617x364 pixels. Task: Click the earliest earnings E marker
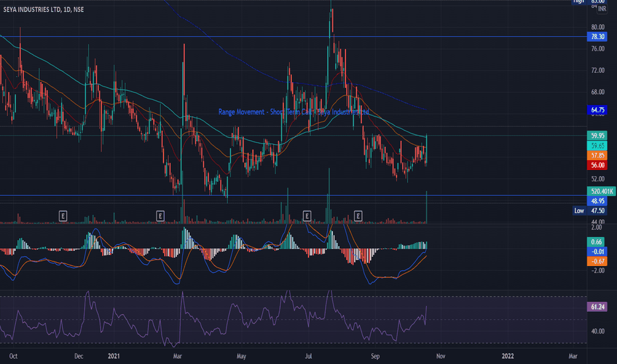63,216
